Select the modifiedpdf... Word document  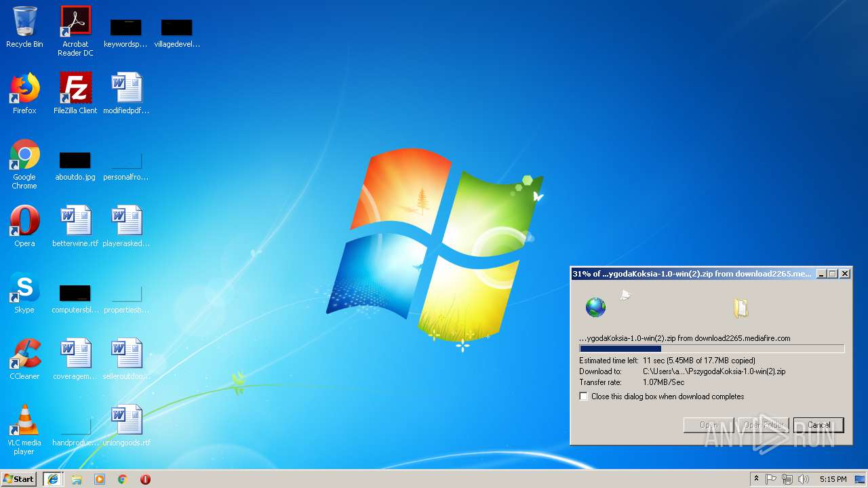click(126, 94)
